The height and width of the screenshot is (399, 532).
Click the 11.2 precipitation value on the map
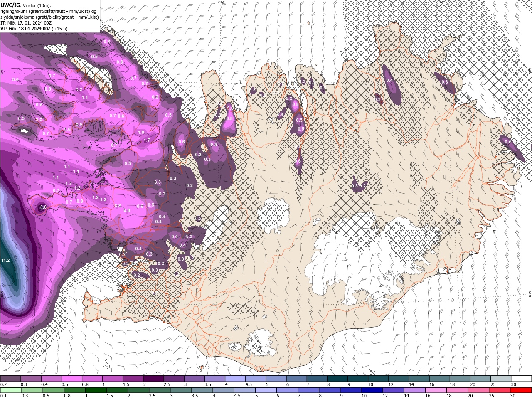click(5, 260)
